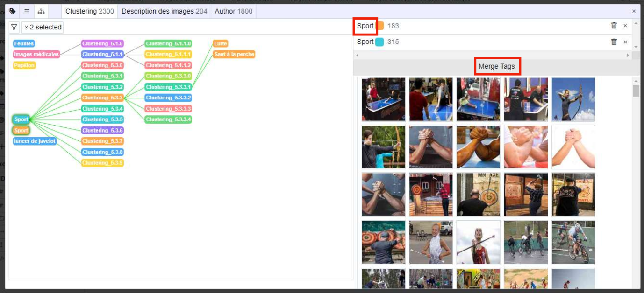Click the selected tags list scroll-down arrow
This screenshot has width=644, height=293.
point(636,47)
